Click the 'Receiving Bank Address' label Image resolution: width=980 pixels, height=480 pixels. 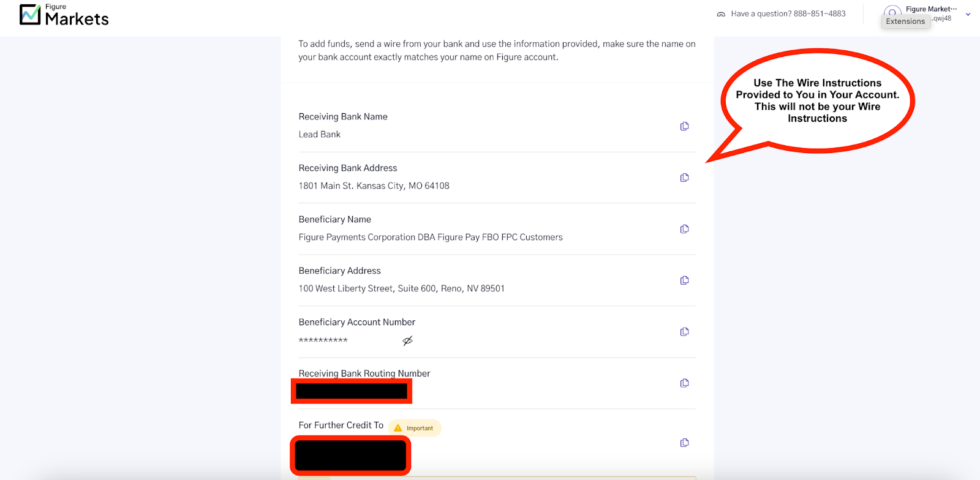point(348,168)
